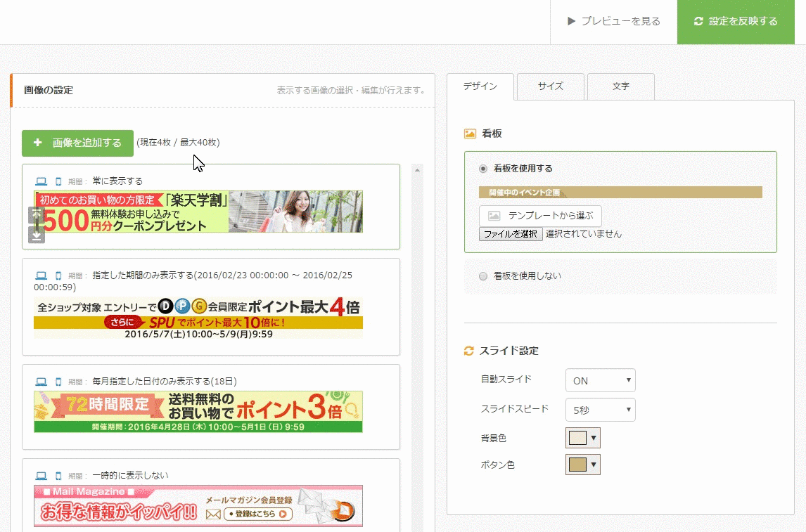Click the 開催中のイベント企画 signboard preview
Image resolution: width=806 pixels, height=532 pixels.
click(620, 193)
